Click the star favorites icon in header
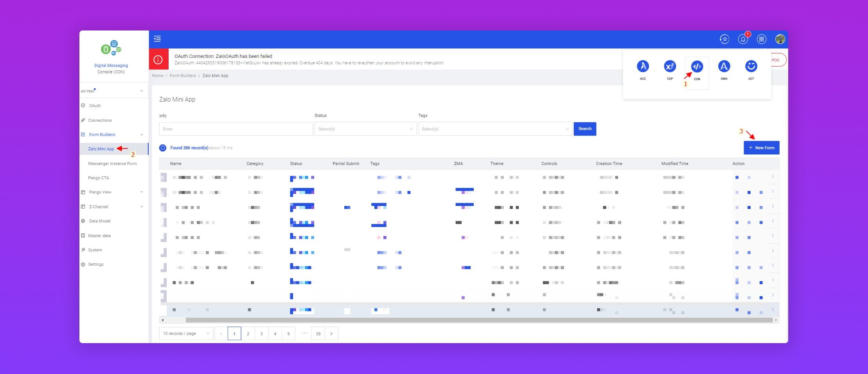 pos(724,39)
